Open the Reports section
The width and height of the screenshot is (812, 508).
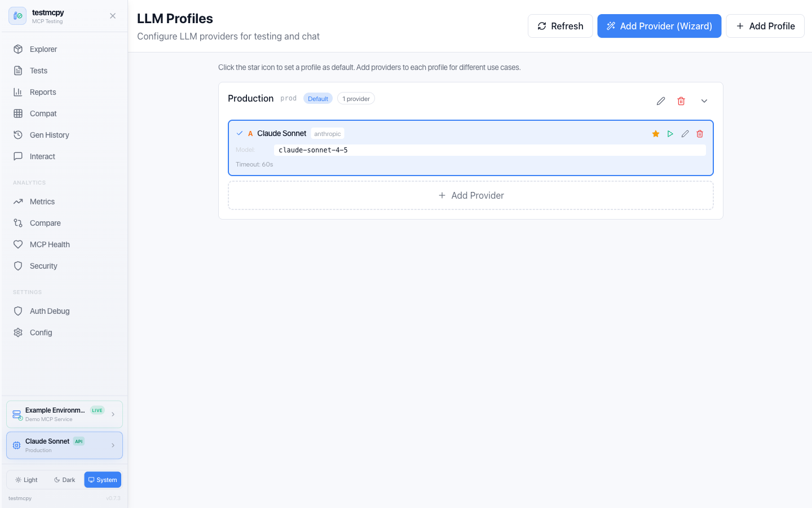64,92
